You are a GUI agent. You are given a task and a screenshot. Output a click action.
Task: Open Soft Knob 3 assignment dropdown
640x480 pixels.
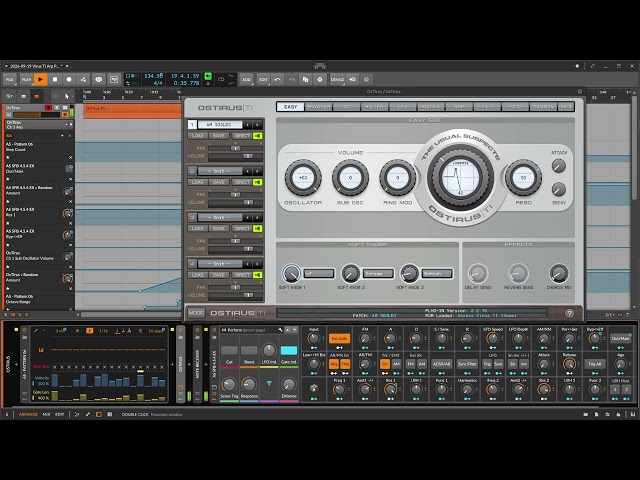point(437,273)
